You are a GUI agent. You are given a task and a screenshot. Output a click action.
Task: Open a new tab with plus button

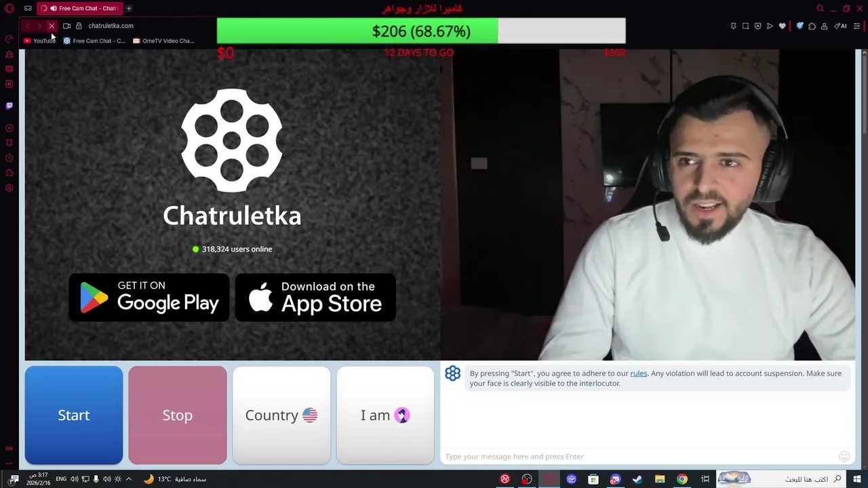click(x=129, y=8)
